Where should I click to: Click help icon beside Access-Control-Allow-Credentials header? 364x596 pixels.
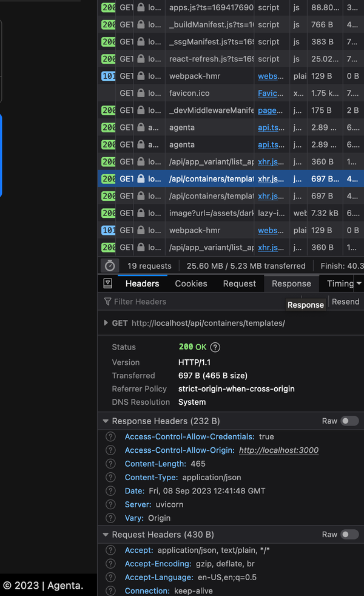pos(110,436)
